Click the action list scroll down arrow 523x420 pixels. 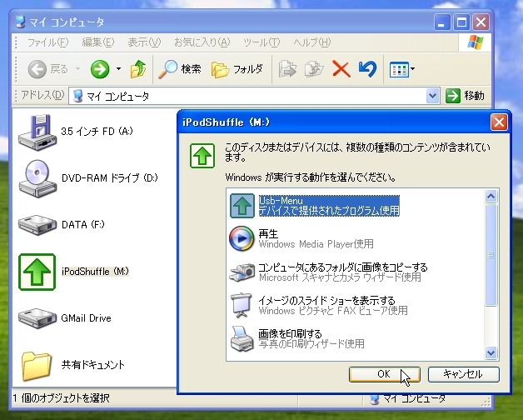click(x=491, y=352)
